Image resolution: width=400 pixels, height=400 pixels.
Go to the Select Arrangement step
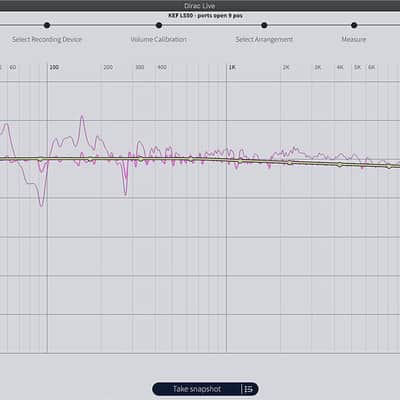pyautogui.click(x=264, y=39)
